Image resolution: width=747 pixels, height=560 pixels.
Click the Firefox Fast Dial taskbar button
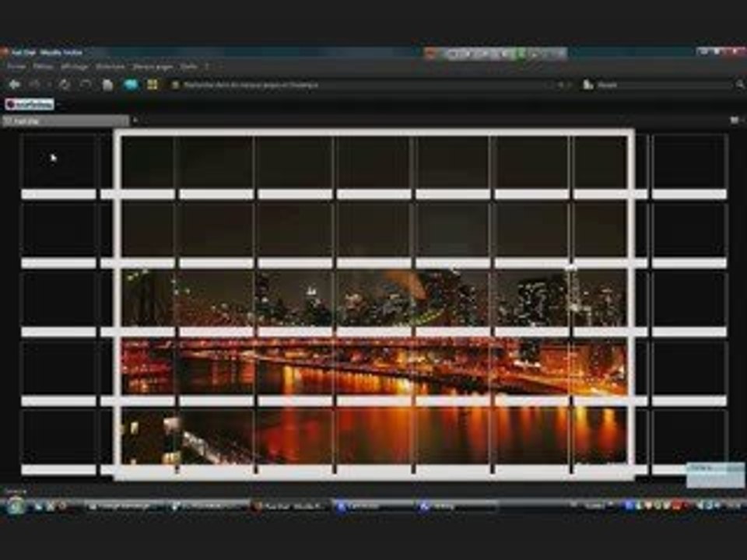click(x=290, y=506)
